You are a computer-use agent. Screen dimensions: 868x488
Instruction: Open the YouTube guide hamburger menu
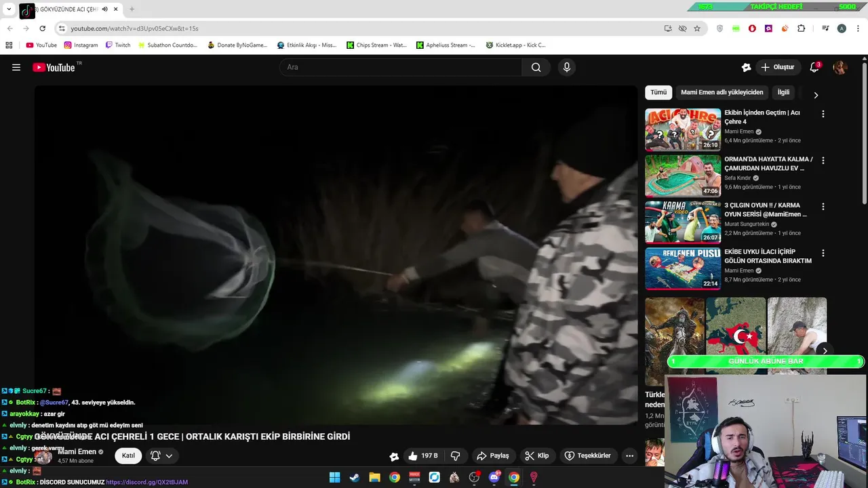16,67
